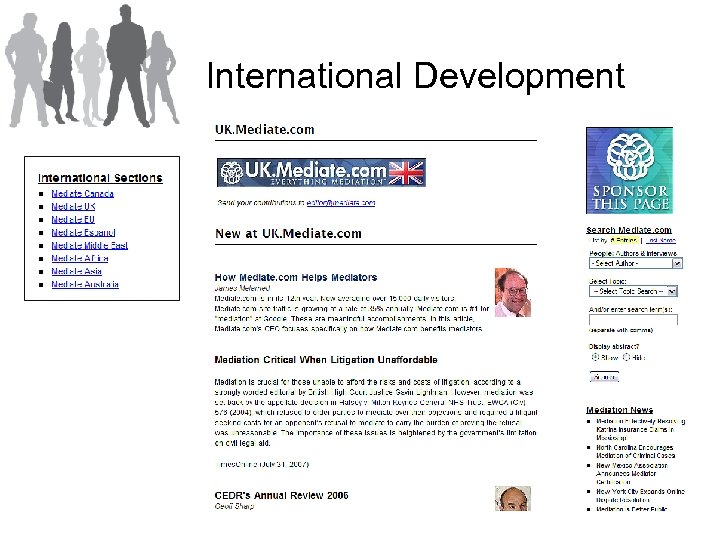Screen dimensions: 720x540
Task: Click the search submit button
Action: pyautogui.click(x=604, y=377)
